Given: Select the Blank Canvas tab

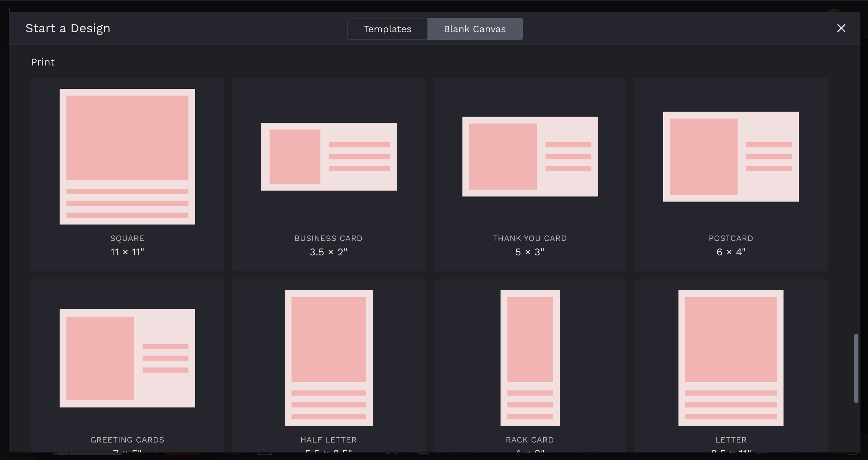Looking at the screenshot, I should tap(475, 29).
